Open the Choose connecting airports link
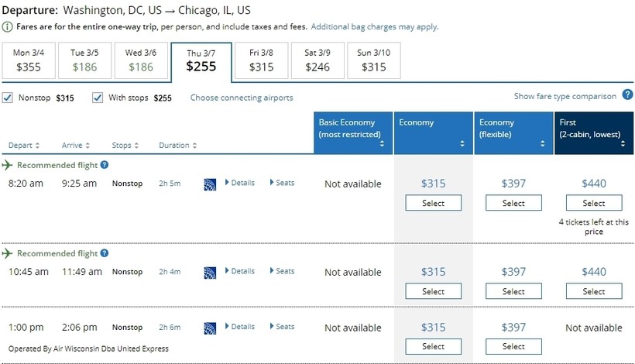635x364 pixels. tap(242, 98)
